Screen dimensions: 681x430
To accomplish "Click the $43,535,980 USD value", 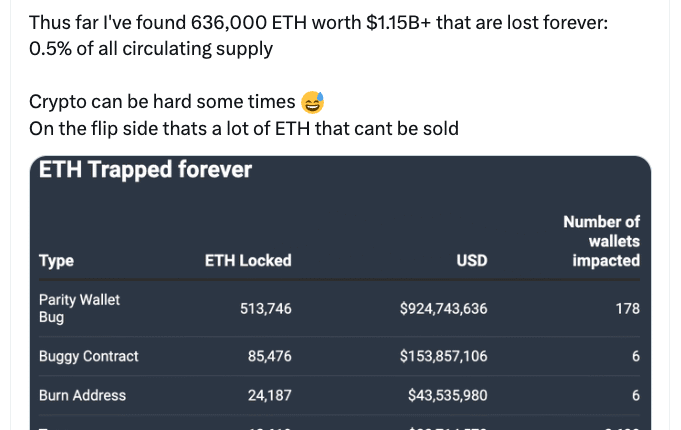I will [x=447, y=395].
